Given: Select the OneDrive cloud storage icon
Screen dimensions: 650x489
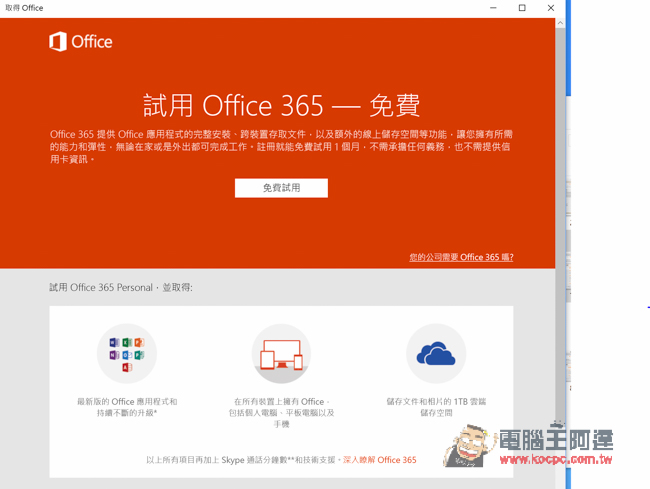Looking at the screenshot, I should click(436, 353).
